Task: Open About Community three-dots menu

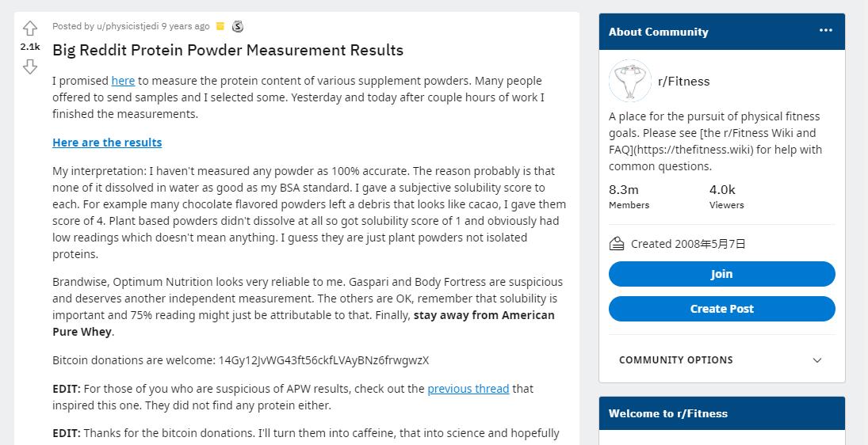Action: pyautogui.click(x=826, y=31)
